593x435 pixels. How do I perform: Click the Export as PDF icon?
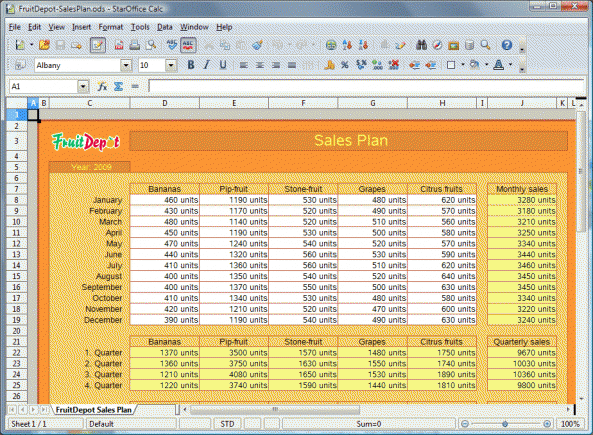[x=119, y=45]
